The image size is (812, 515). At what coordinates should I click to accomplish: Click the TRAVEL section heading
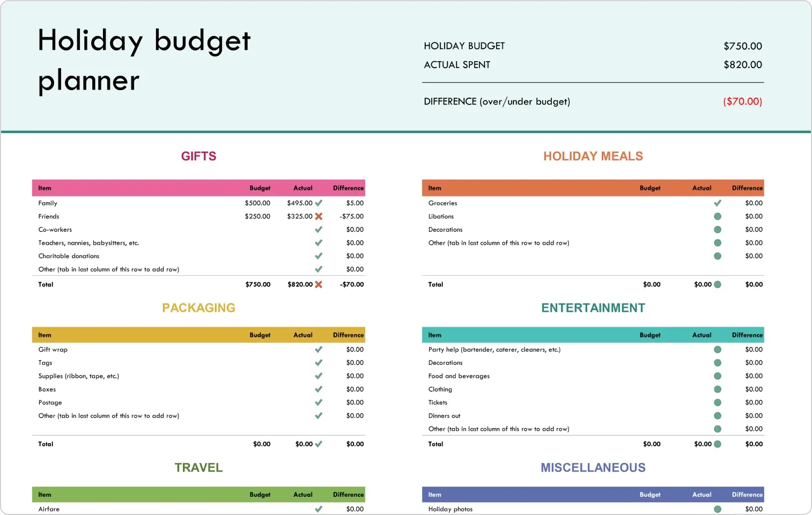pos(198,468)
